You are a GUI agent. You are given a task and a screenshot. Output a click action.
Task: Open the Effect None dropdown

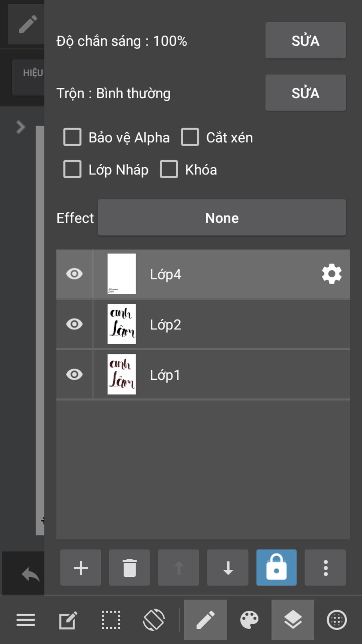222,218
